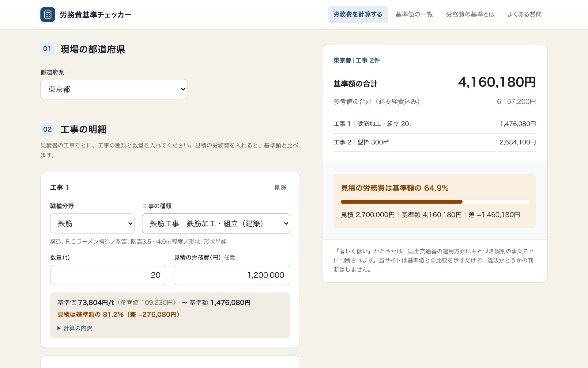Click the 工事の明細 section heading
The width and height of the screenshot is (588, 368).
click(x=83, y=129)
